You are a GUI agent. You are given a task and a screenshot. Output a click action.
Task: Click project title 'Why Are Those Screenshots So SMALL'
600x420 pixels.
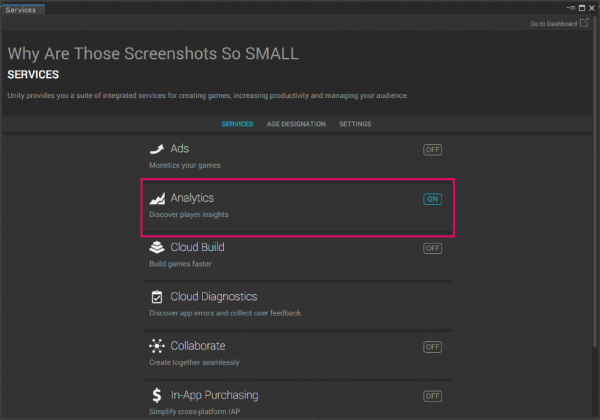point(153,54)
